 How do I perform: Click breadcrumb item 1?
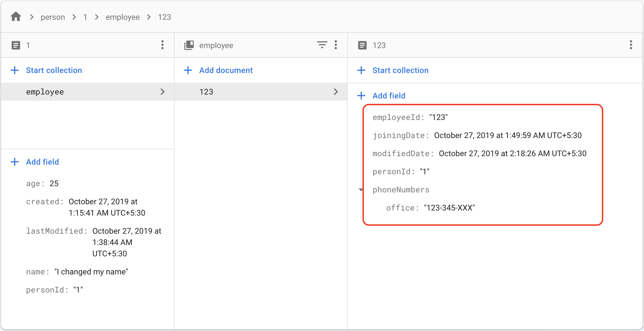[85, 17]
